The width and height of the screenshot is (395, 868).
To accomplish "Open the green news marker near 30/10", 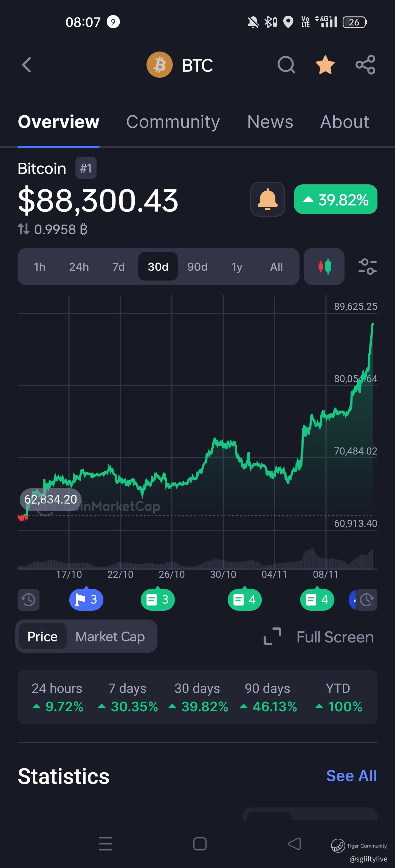I will point(245,599).
